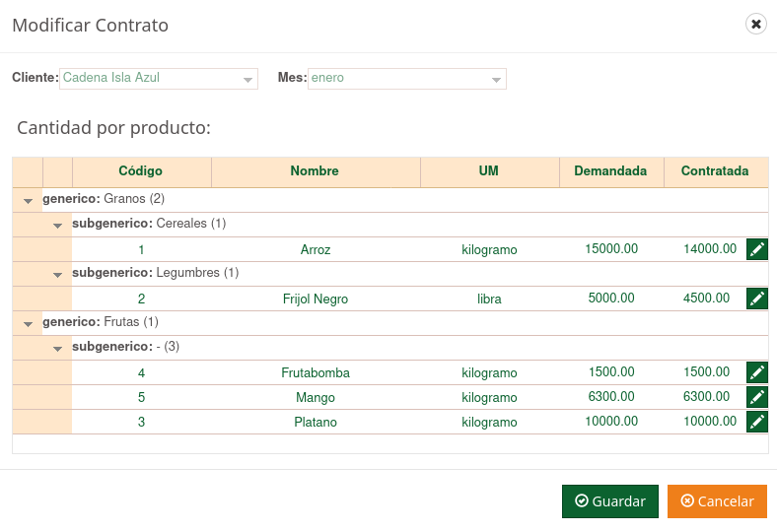Collapse the generico Frutas group
Image resolution: width=777 pixels, height=532 pixels.
click(x=28, y=323)
